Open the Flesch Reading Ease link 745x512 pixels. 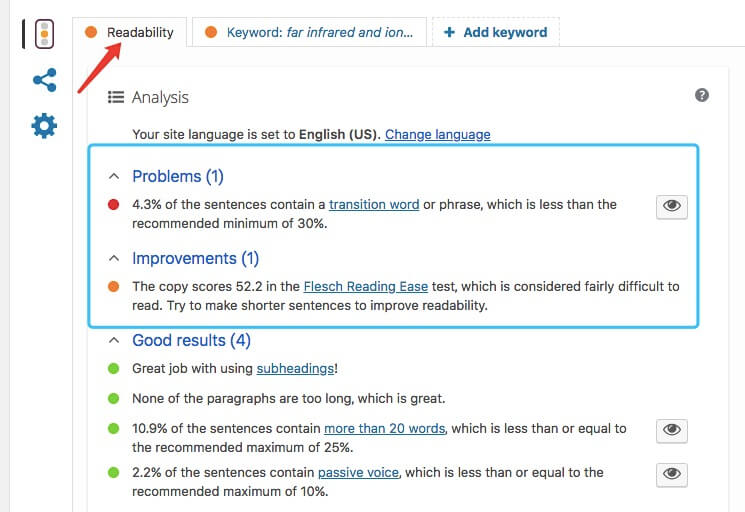click(x=366, y=286)
